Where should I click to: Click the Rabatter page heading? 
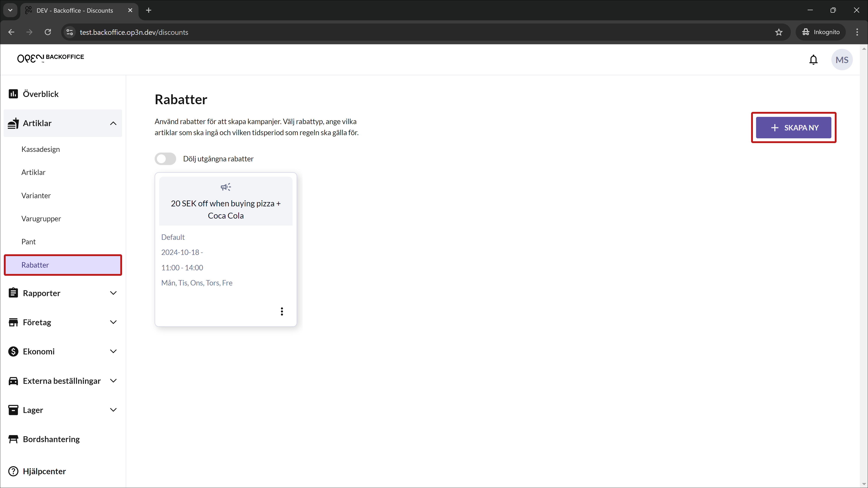(x=181, y=99)
